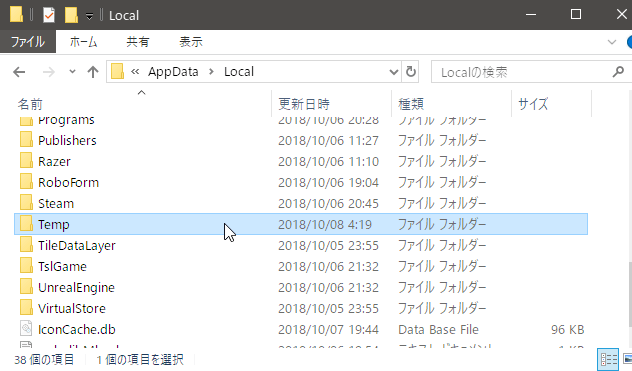Click the Data Base File type cell

[x=438, y=329]
